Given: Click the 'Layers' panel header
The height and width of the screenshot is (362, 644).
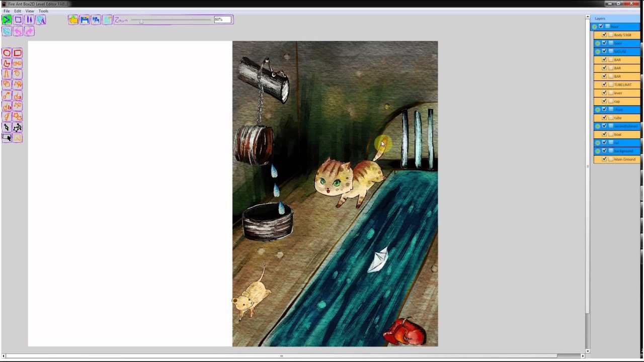Looking at the screenshot, I should point(600,18).
